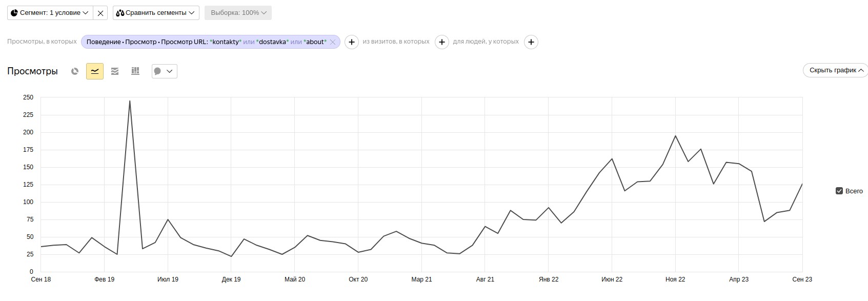The image size is (868, 301).
Task: Select the line chart view icon
Action: (x=95, y=71)
